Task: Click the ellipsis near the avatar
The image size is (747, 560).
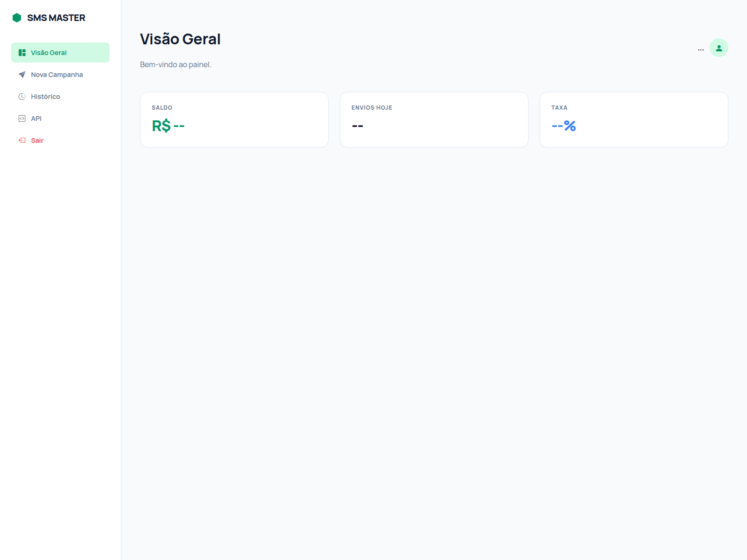Action: click(701, 49)
